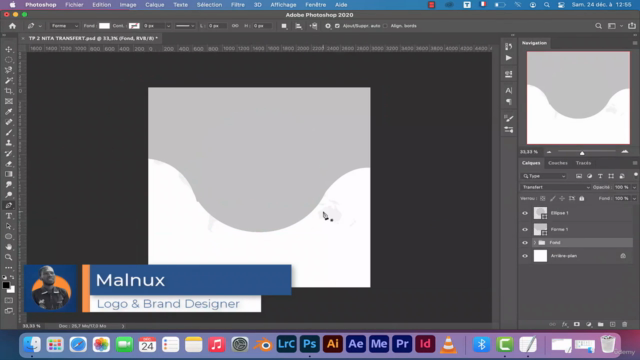
Task: Select the Dodge tool
Action: [x=9, y=195]
